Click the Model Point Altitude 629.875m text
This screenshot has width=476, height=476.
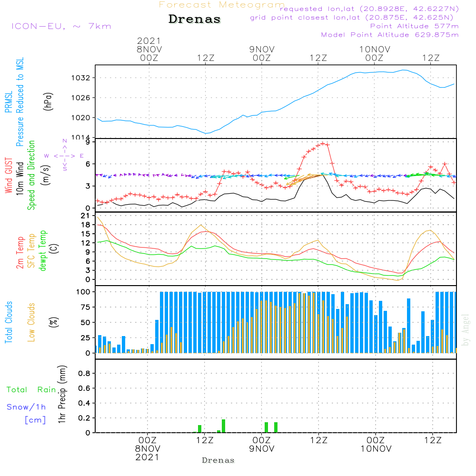[390, 35]
